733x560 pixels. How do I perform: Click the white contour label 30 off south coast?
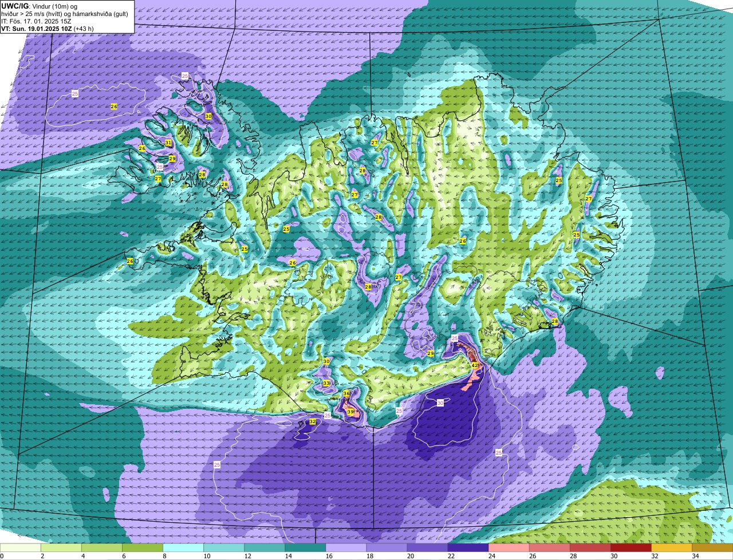click(440, 403)
